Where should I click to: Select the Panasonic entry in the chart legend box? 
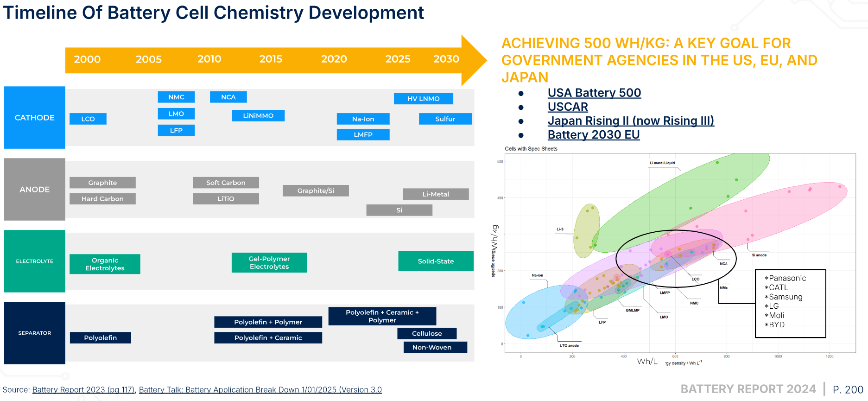click(x=787, y=279)
